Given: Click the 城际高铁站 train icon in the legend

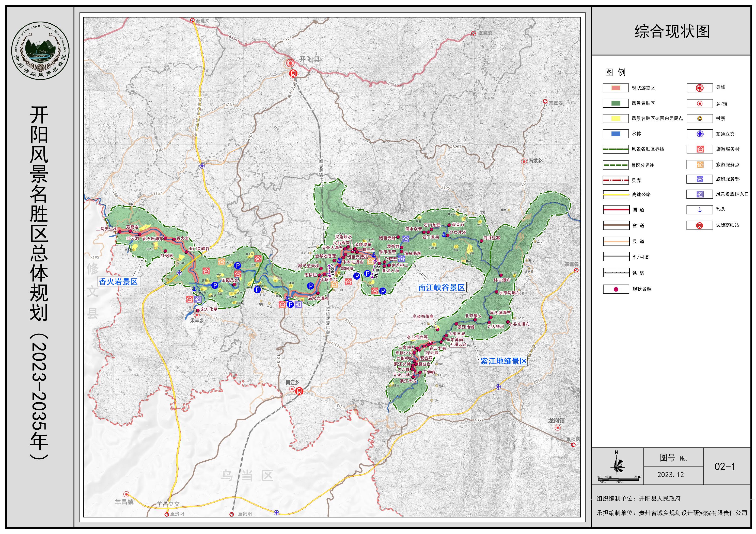Looking at the screenshot, I should [x=700, y=225].
